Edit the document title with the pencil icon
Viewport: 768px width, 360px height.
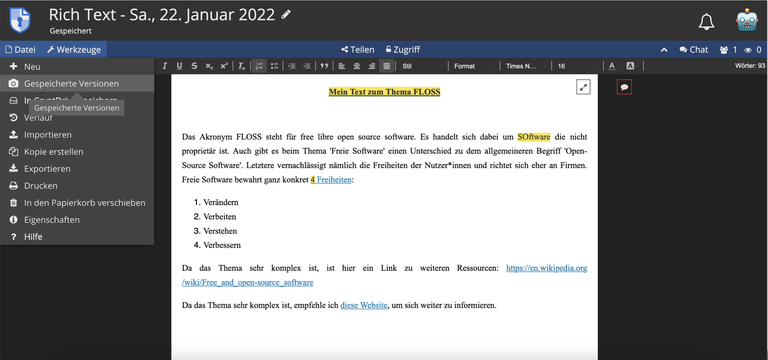pyautogui.click(x=286, y=15)
